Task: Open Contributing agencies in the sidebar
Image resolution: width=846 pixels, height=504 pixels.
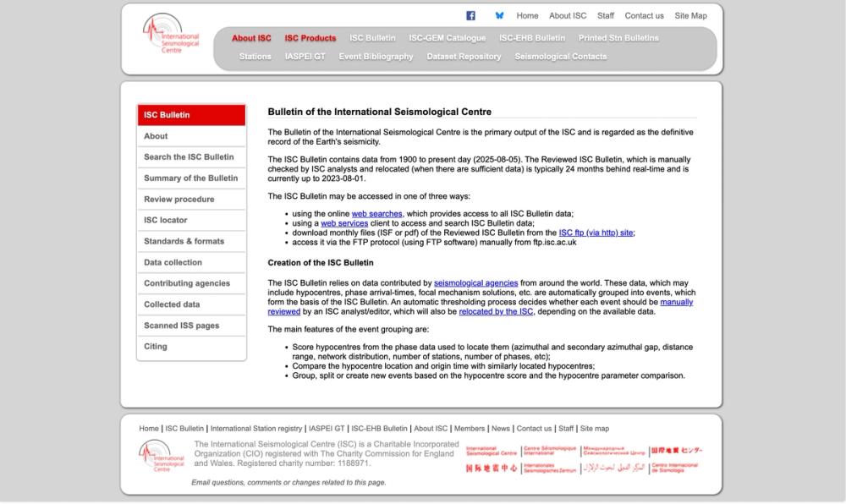Action: point(191,283)
